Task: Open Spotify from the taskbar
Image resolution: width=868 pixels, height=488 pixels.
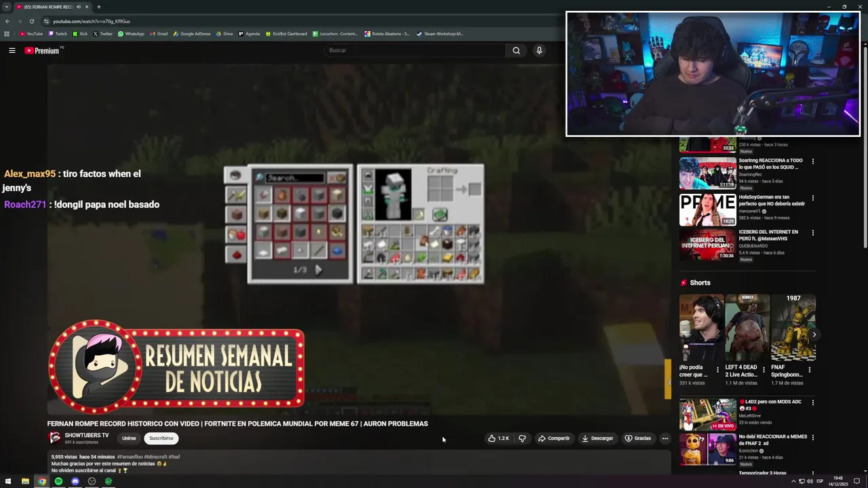Action: (58, 481)
